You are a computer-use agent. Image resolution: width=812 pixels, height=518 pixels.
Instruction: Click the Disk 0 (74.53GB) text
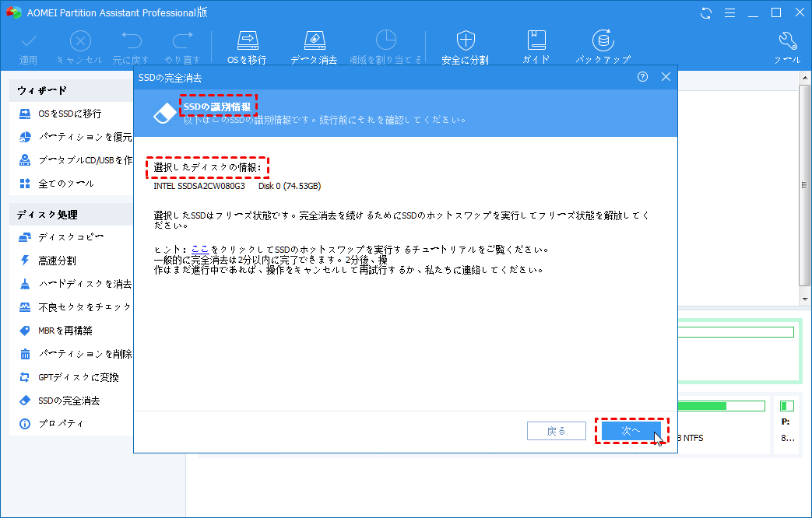(x=290, y=186)
